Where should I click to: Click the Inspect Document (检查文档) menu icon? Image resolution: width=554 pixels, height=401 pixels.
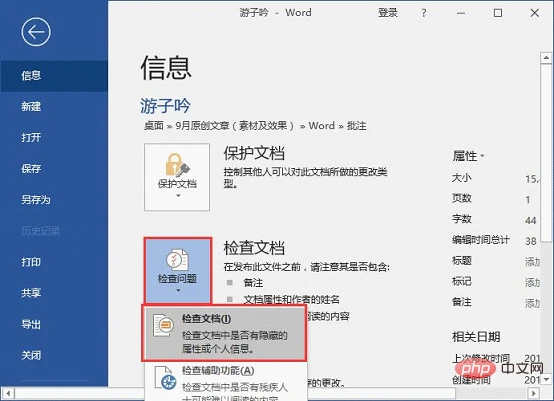click(x=163, y=325)
